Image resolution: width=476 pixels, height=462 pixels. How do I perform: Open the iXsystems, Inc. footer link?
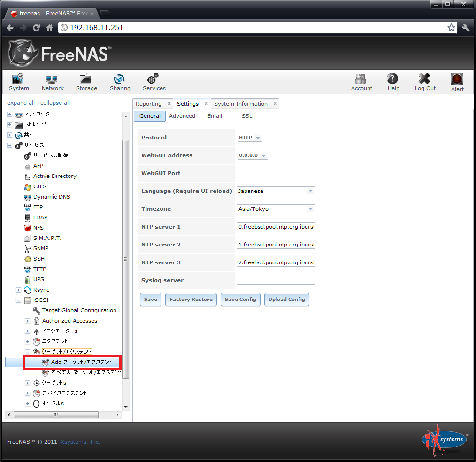(79, 442)
